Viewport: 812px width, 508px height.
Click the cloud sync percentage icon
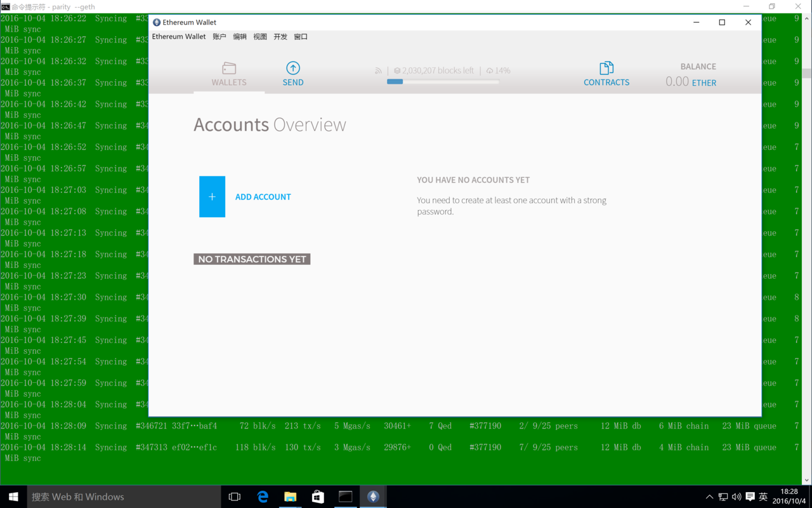(490, 71)
